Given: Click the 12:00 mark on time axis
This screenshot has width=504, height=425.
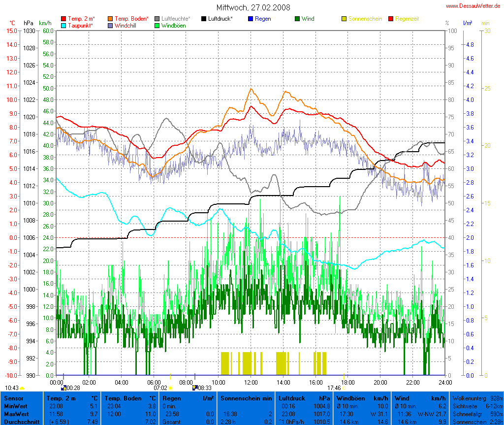Looking at the screenshot, I should (251, 382).
